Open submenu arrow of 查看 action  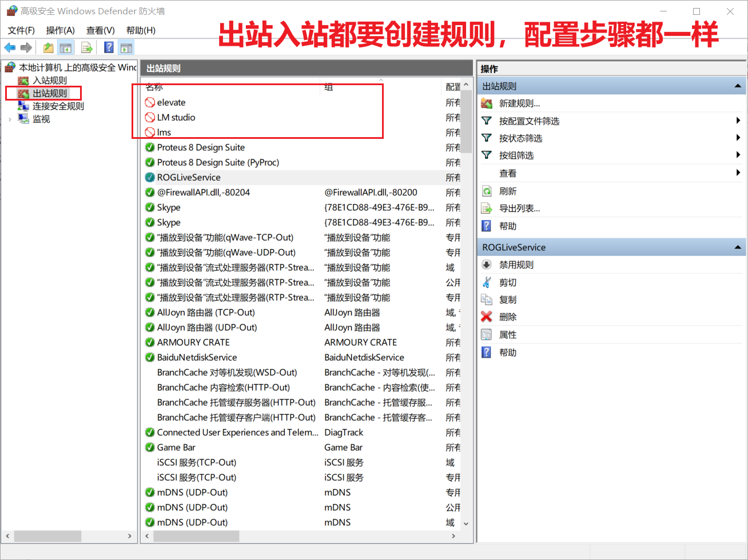(738, 173)
